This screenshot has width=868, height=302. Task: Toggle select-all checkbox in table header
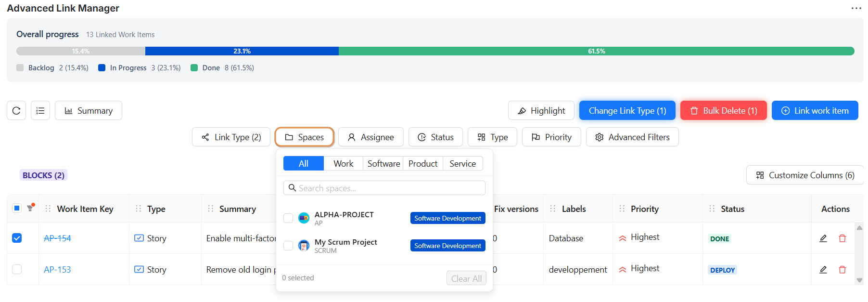pos(17,208)
